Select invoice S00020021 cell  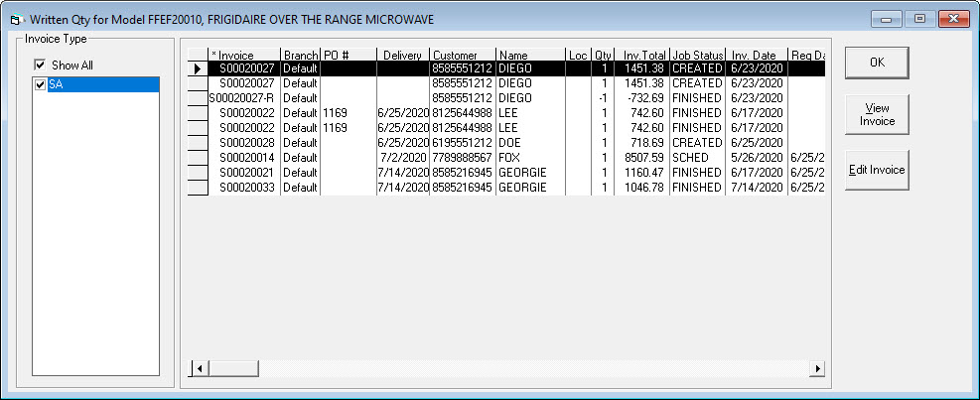click(243, 173)
